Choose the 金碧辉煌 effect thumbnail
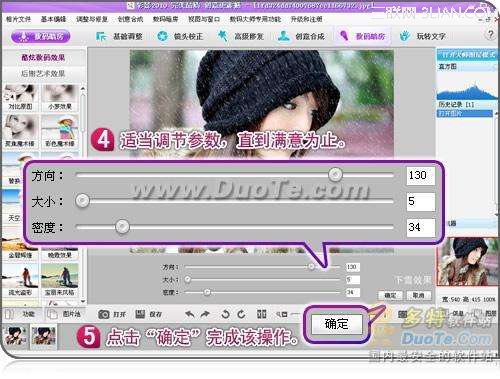This screenshot has width=500, height=379. point(20,253)
